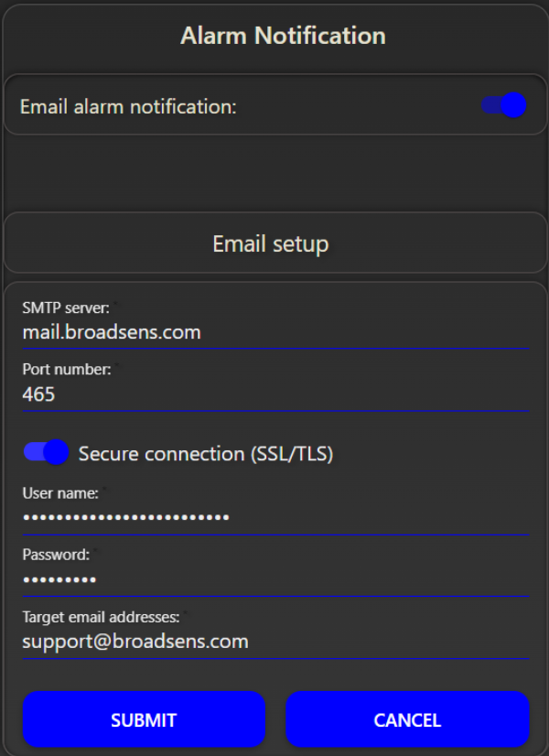Click the SMTP server field with mail.broadsens.com
This screenshot has height=756, width=549.
point(274,332)
